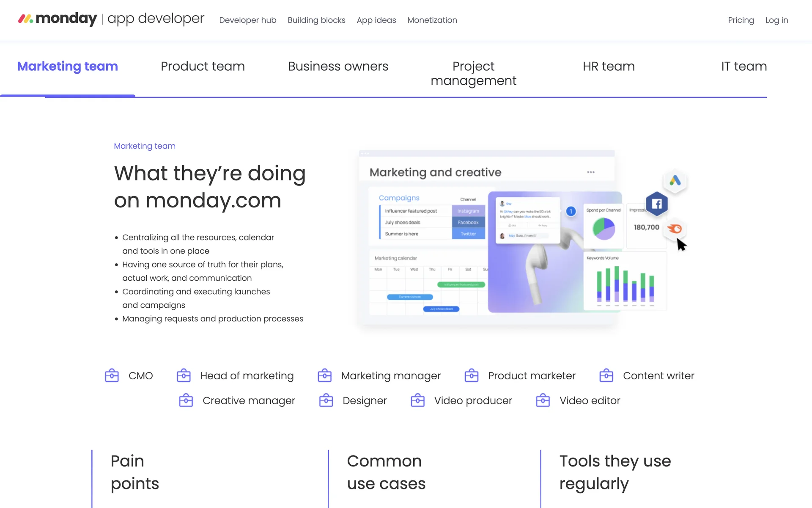Click briefcase icon beside Creative manager

click(x=186, y=400)
